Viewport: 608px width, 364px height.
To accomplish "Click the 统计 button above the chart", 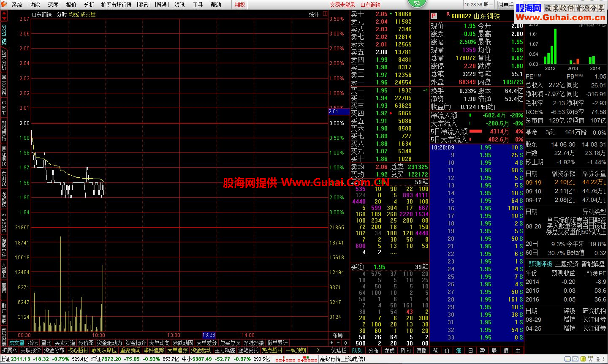I will (314, 14).
